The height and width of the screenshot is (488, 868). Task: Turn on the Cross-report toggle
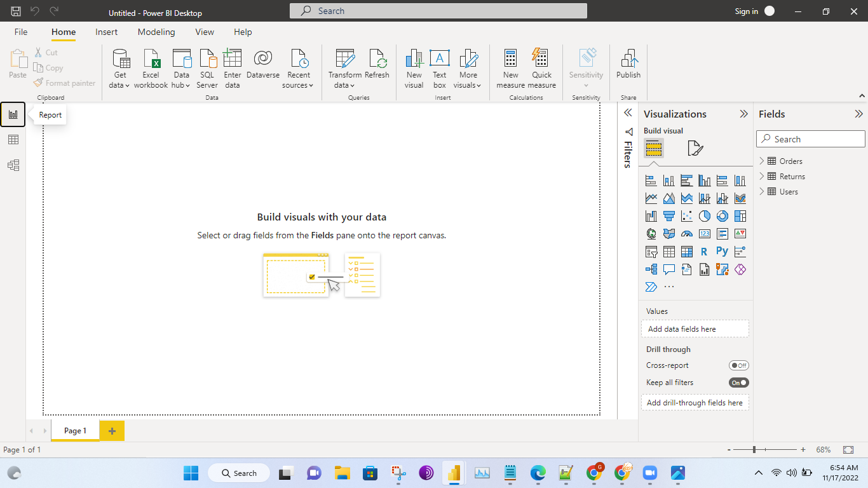coord(739,365)
